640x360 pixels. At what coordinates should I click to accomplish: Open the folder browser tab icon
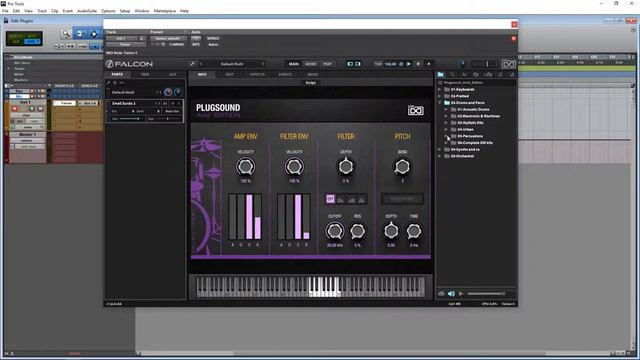point(440,75)
